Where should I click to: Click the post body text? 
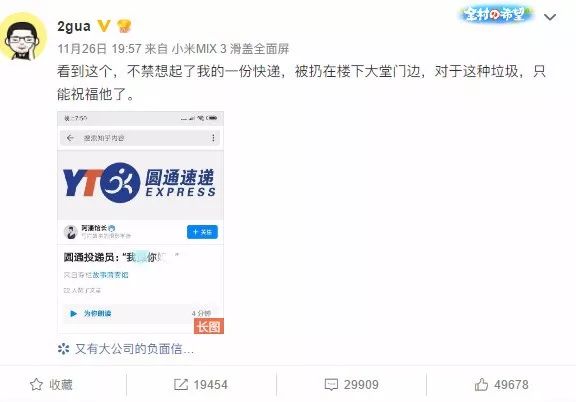[x=301, y=83]
